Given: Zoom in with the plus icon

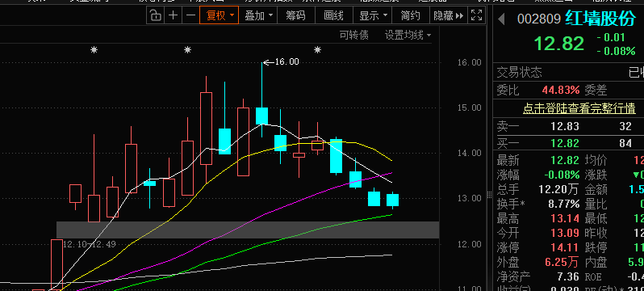Looking at the screenshot, I should click(174, 15).
